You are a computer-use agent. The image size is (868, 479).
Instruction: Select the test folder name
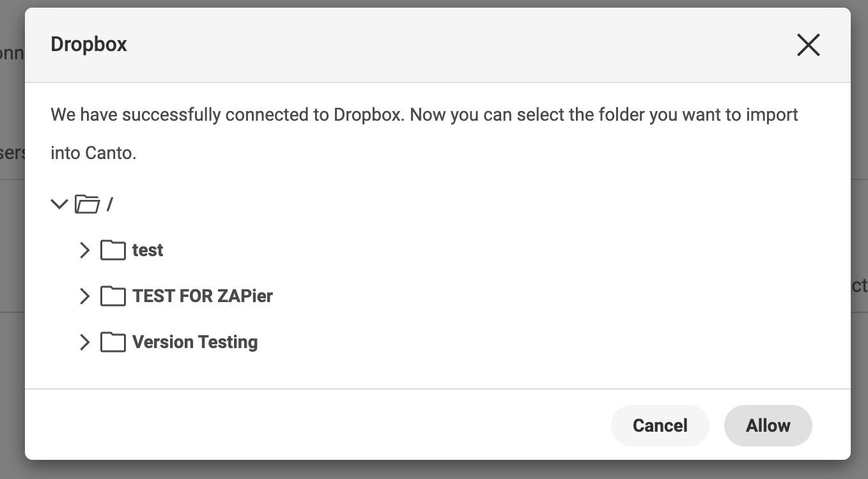tap(148, 250)
